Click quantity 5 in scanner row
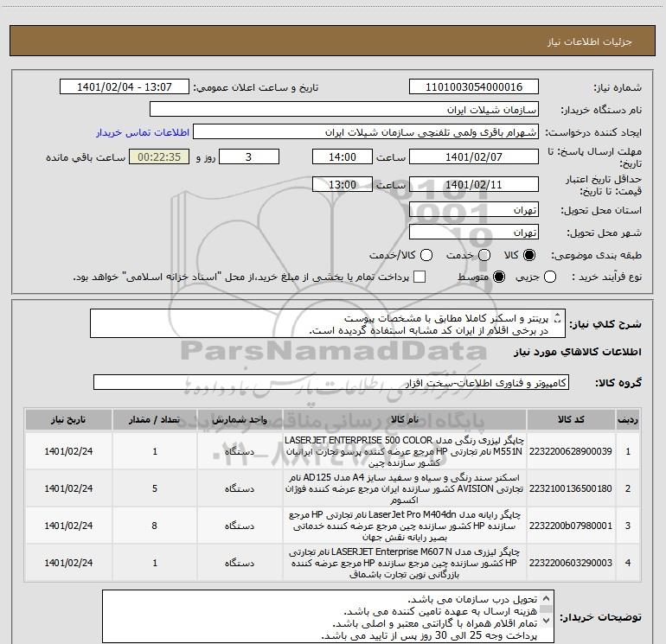Screen dimensions: 666x644 (x=155, y=488)
